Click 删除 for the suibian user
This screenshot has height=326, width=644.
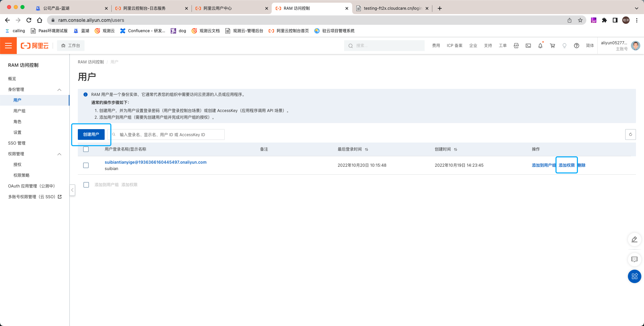pyautogui.click(x=582, y=165)
